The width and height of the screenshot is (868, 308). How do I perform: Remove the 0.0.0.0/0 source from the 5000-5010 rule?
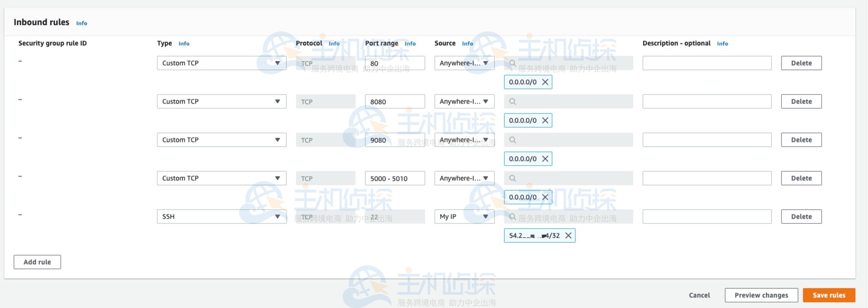(546, 197)
